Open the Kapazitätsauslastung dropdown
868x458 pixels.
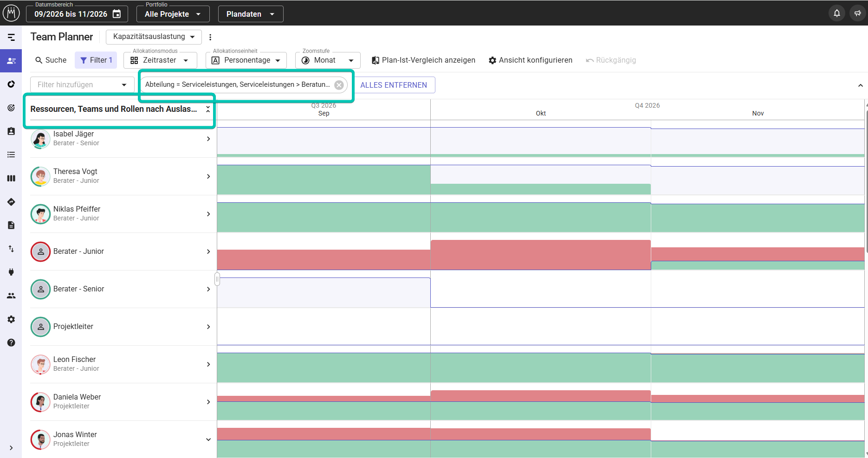click(154, 37)
